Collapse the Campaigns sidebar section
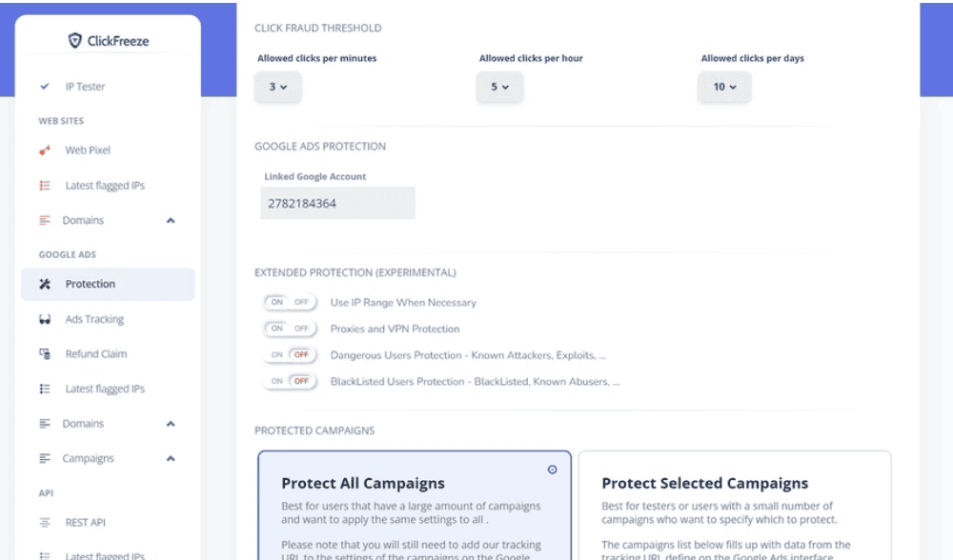This screenshot has width=953, height=560. click(171, 458)
